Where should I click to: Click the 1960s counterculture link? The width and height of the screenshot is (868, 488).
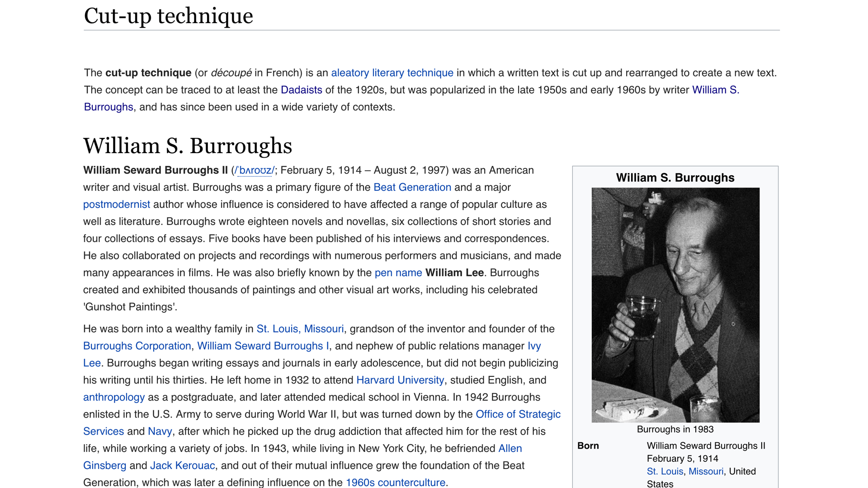coord(395,482)
